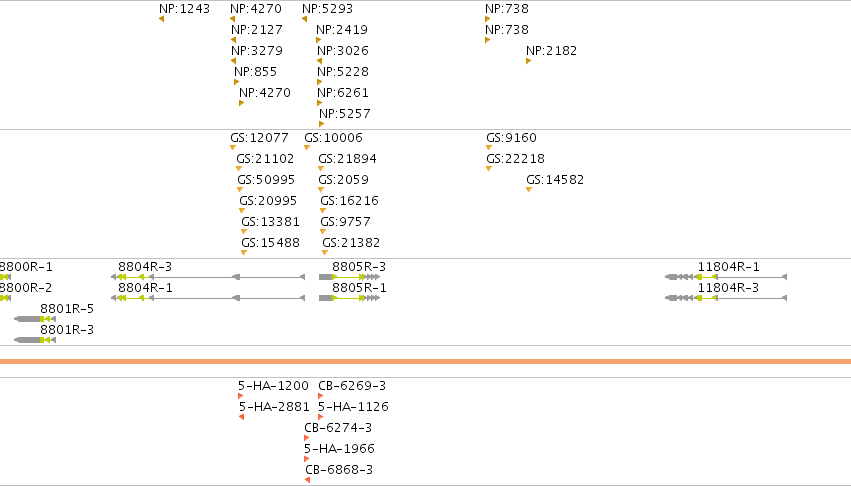This screenshot has height=486, width=851.
Task: Click the 8801R-3 transcript label
Action: pyautogui.click(x=67, y=330)
